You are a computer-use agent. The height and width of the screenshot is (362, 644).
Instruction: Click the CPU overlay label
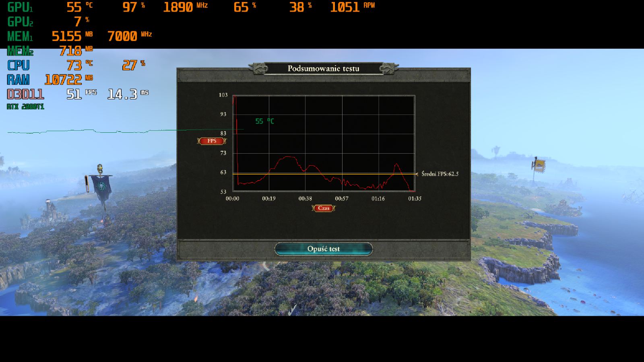pos(18,65)
